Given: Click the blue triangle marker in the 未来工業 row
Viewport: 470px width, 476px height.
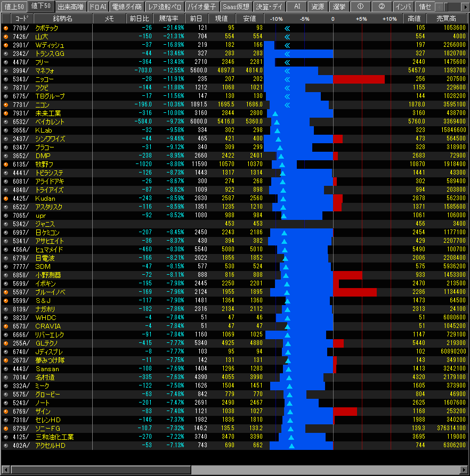Looking at the screenshot, I should [275, 113].
